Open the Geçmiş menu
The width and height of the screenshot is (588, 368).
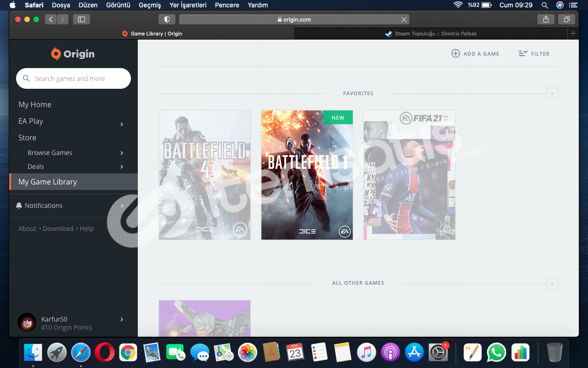[x=150, y=5]
